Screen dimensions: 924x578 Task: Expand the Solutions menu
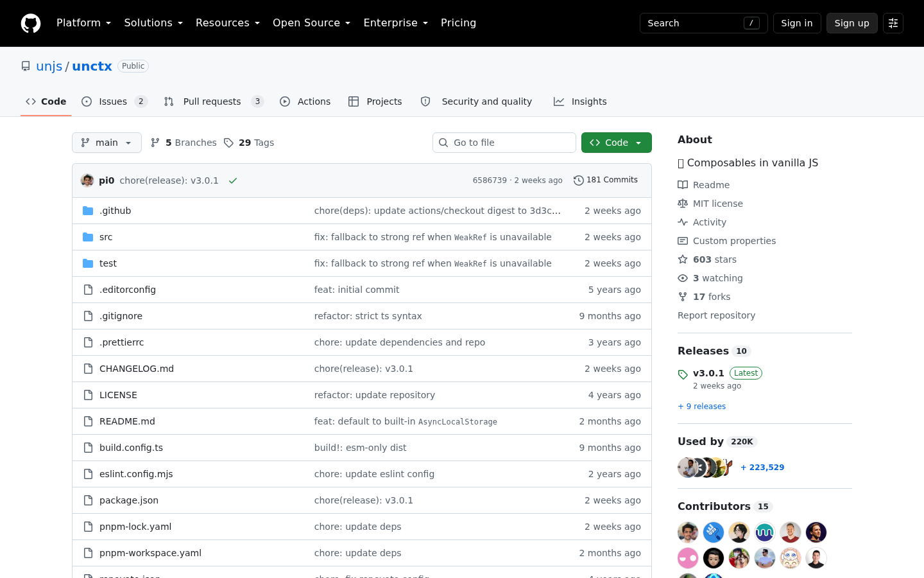[x=153, y=23]
